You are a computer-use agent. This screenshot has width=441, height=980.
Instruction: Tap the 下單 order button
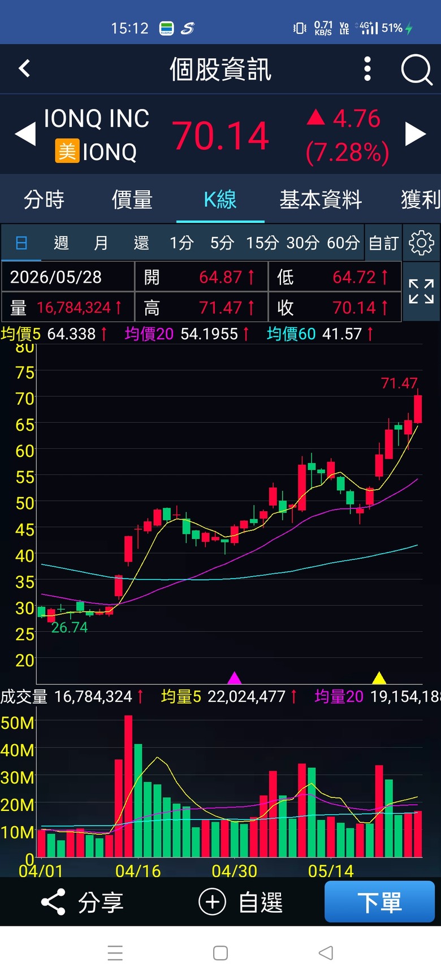click(379, 901)
